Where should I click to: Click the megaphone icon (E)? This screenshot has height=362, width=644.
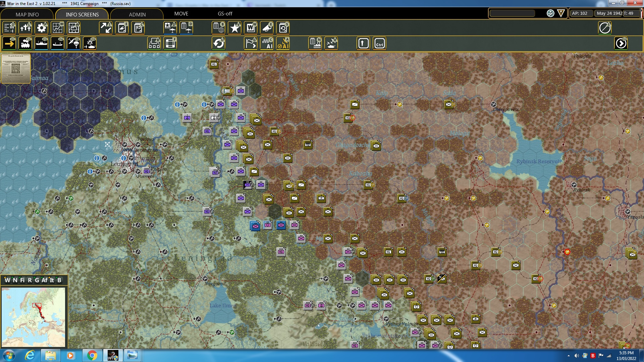pos(267,28)
